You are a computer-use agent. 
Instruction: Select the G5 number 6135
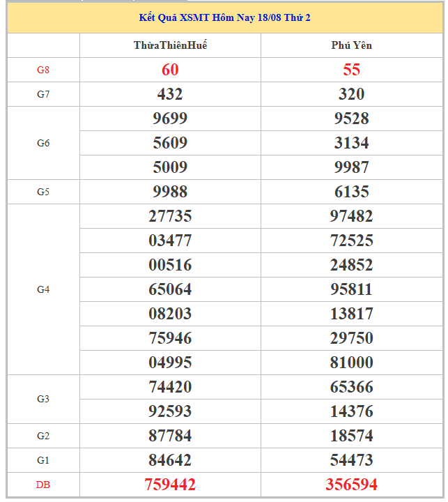point(352,192)
